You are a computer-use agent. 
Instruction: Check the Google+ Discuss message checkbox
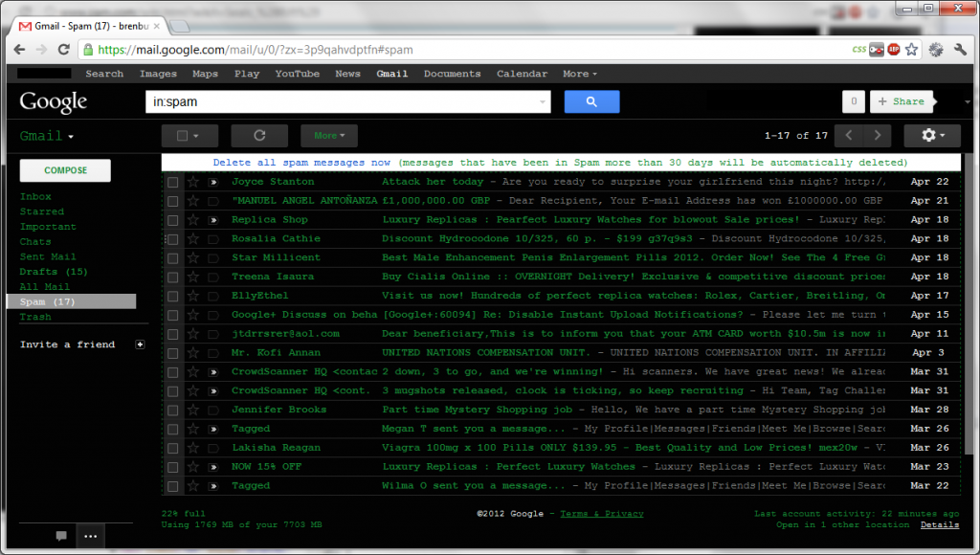click(173, 316)
